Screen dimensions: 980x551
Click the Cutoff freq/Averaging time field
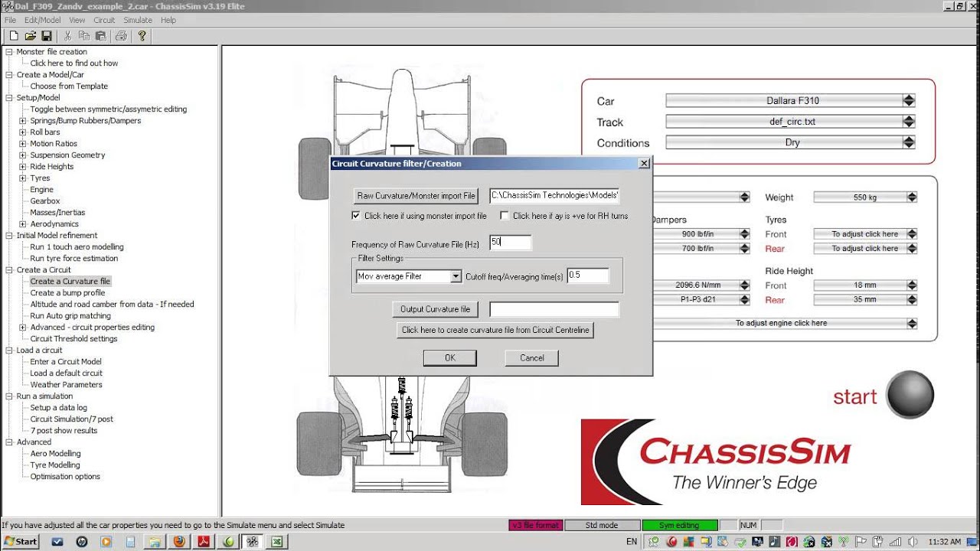pyautogui.click(x=588, y=275)
